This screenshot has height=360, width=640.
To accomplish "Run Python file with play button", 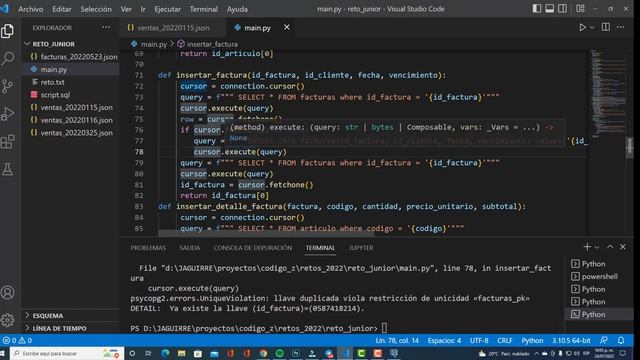I will 582,27.
